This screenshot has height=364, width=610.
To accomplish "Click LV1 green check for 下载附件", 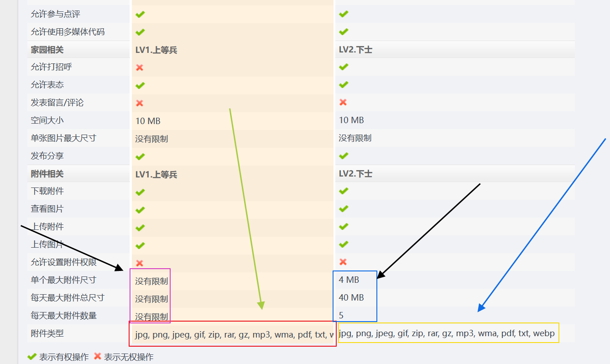I will pyautogui.click(x=140, y=192).
